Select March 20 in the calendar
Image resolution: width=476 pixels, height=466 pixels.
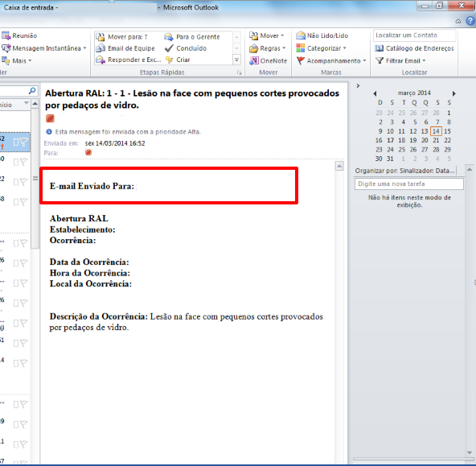(425, 140)
